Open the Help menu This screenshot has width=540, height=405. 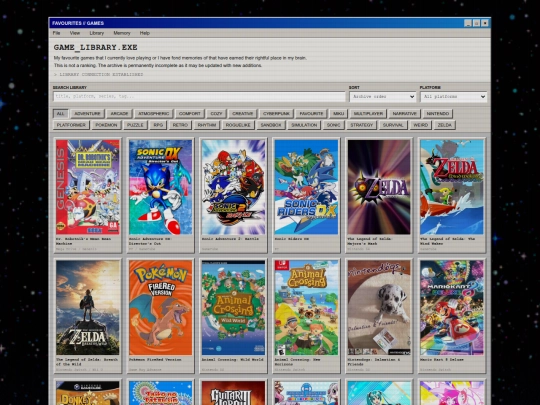pyautogui.click(x=145, y=33)
